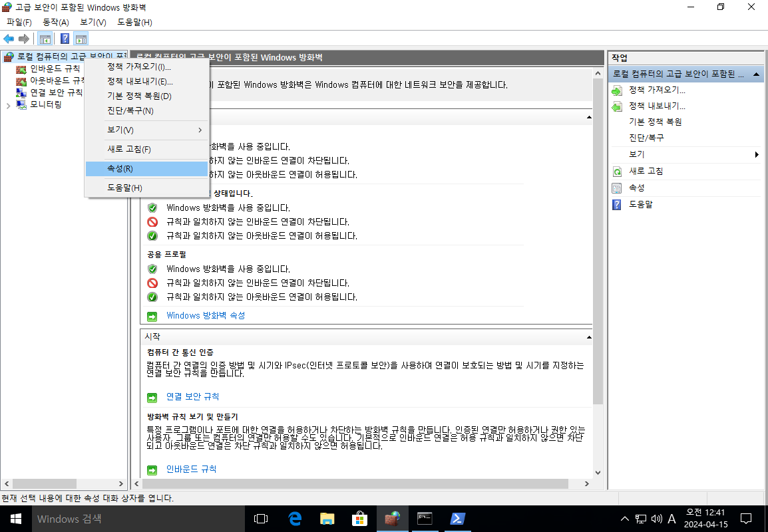Collapse the 작업 pane section header arrow
The image size is (768, 532).
point(756,74)
